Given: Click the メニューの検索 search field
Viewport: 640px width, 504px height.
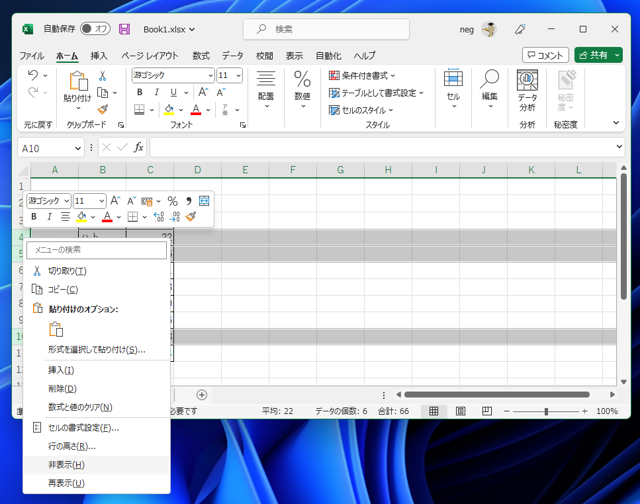Looking at the screenshot, I should click(95, 250).
